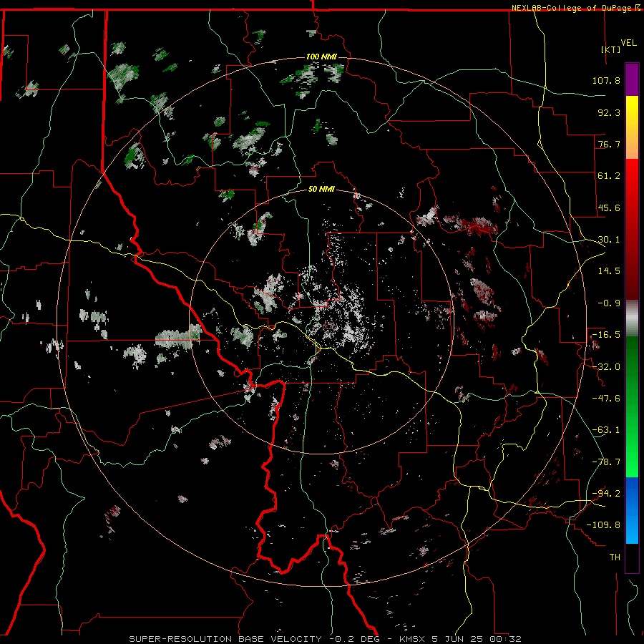The image size is (644, 644).
Task: Select the -16.5 legend value
Action: tap(606, 335)
